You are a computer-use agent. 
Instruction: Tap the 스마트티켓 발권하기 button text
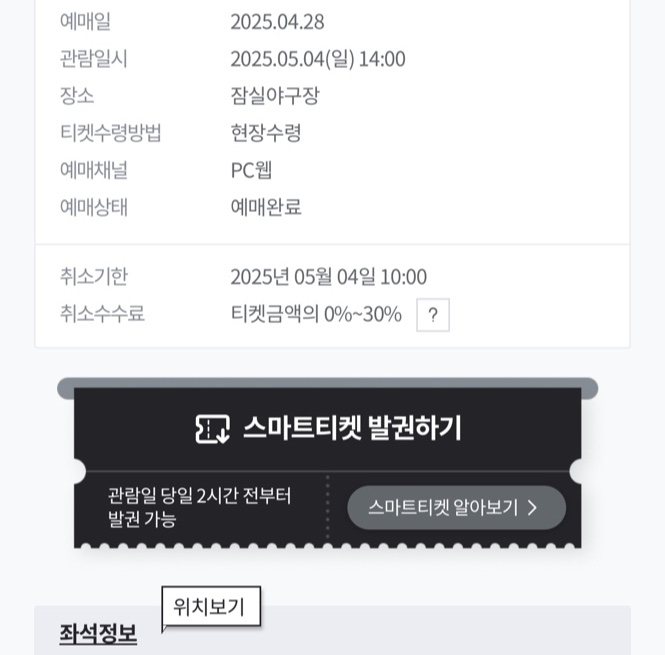point(352,428)
